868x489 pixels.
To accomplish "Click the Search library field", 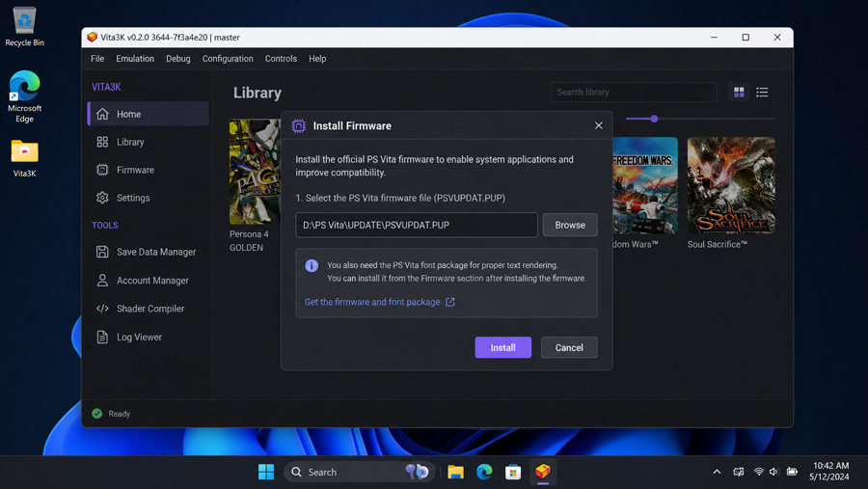I will (634, 92).
